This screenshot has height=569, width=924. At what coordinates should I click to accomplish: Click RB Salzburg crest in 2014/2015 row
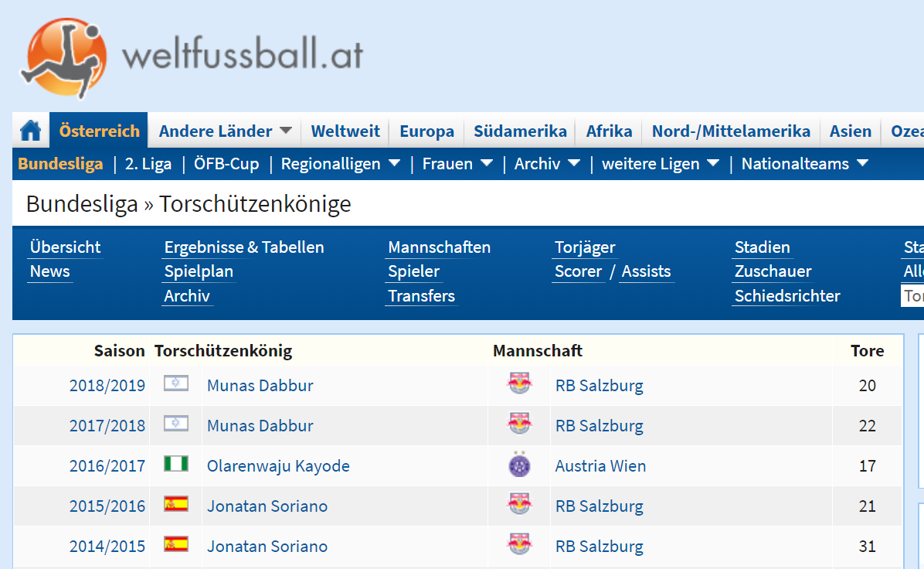(x=519, y=543)
